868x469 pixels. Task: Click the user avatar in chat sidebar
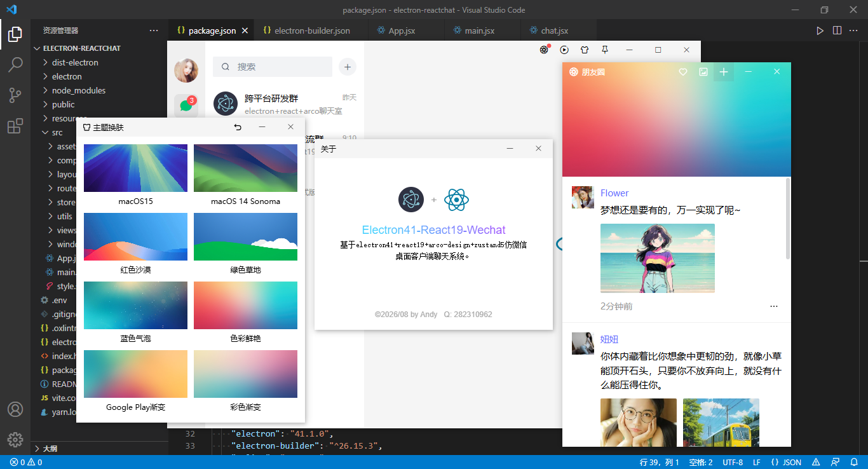pos(186,71)
